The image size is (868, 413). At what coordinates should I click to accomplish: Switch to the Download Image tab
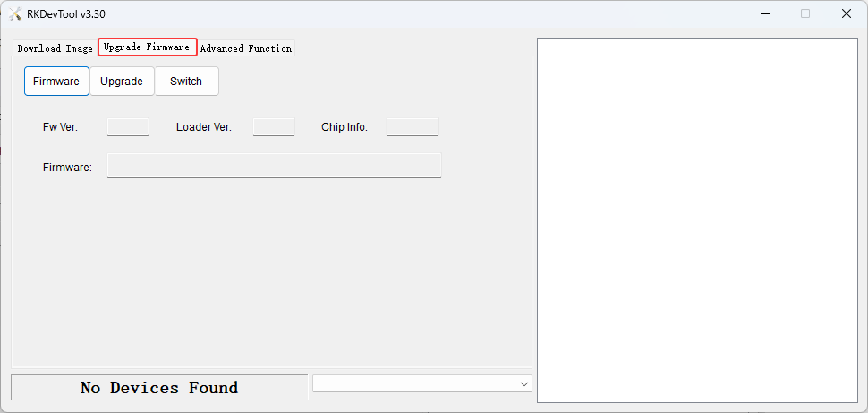coord(55,48)
